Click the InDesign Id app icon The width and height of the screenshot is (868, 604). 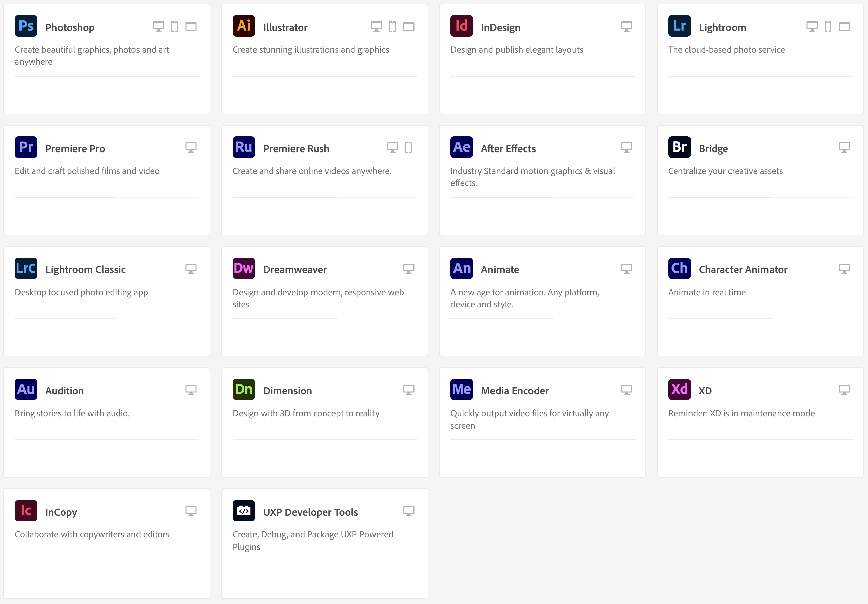[462, 26]
